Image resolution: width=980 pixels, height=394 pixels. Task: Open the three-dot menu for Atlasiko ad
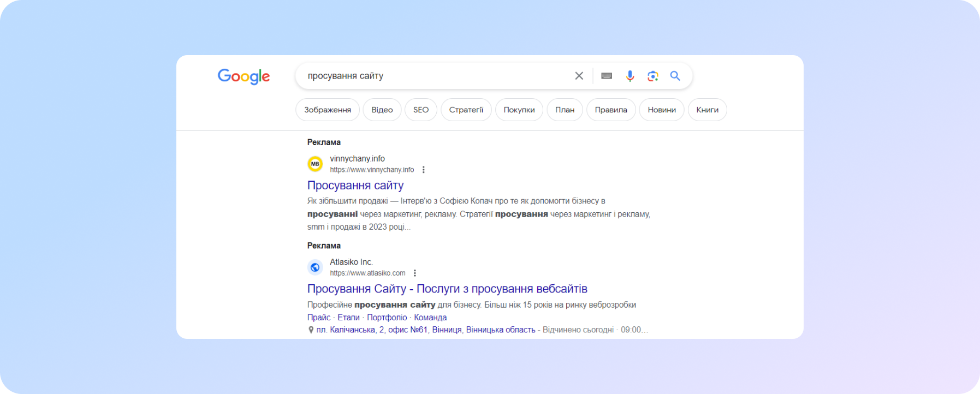tap(414, 273)
